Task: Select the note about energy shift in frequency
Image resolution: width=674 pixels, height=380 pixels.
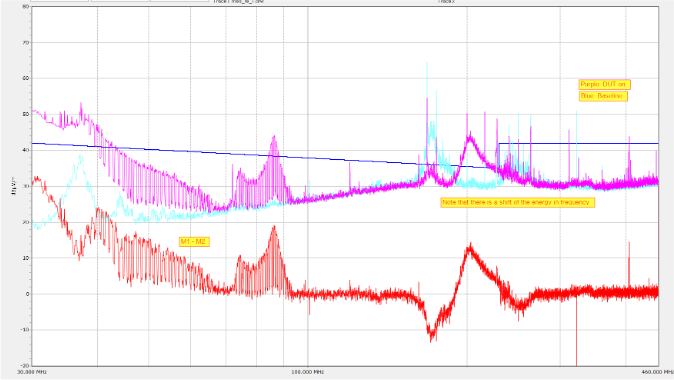Action: pos(518,202)
